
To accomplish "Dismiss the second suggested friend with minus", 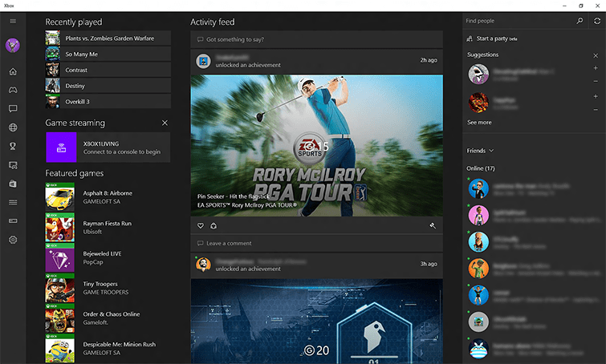I will coord(596,110).
